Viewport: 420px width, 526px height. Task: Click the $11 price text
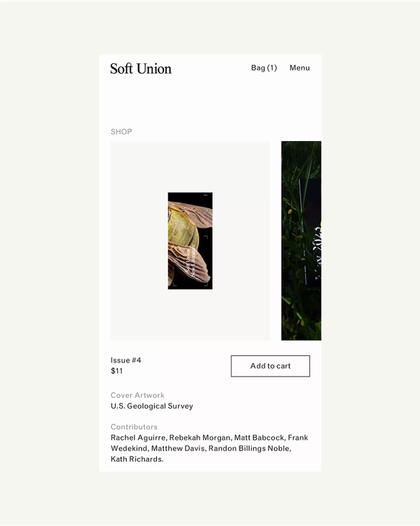click(x=117, y=371)
